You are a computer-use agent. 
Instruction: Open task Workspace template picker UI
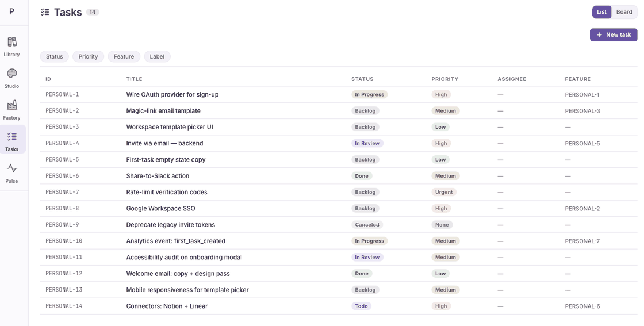click(x=170, y=127)
